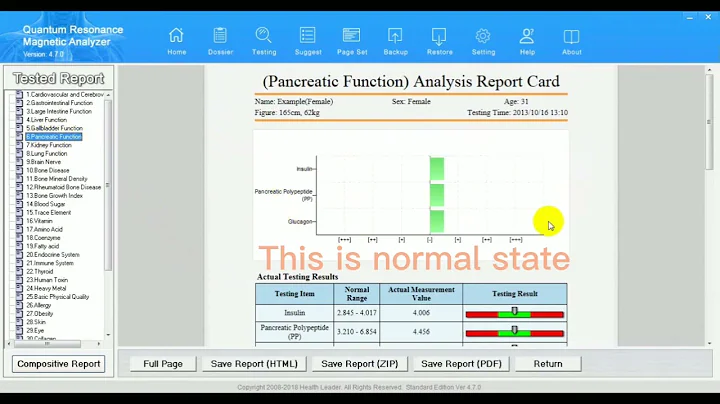Image resolution: width=720 pixels, height=404 pixels.
Task: Click document icon beside 28.Skin
Action: tap(19, 322)
